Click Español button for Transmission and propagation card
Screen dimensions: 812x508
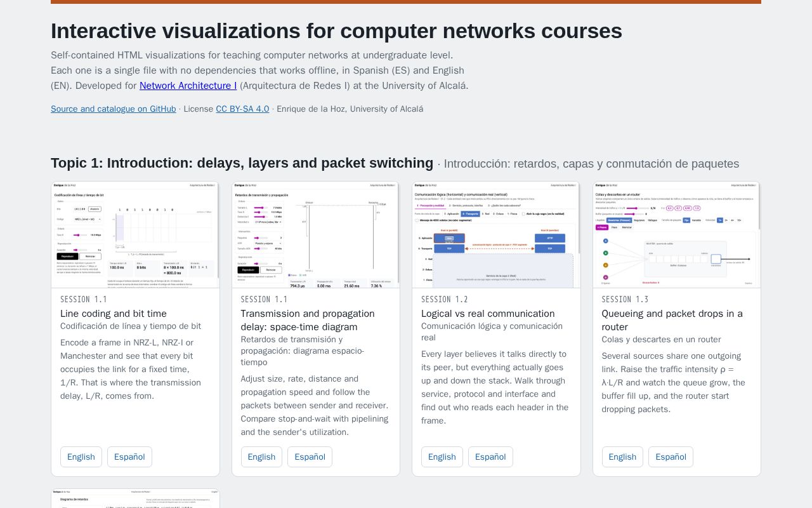(310, 457)
